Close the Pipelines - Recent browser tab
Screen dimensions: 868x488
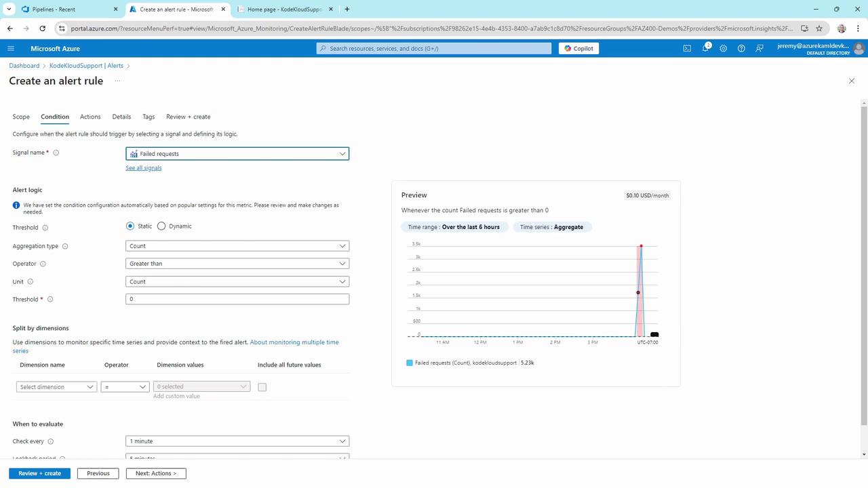[115, 9]
